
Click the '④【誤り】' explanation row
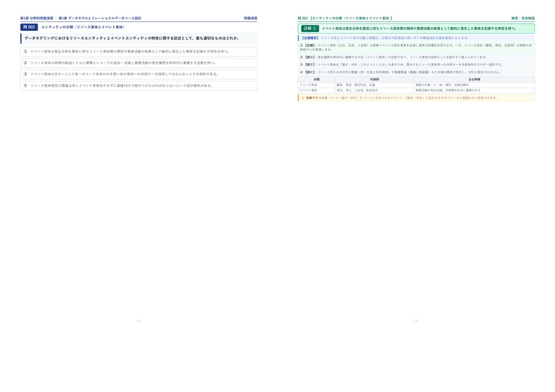coord(416,72)
